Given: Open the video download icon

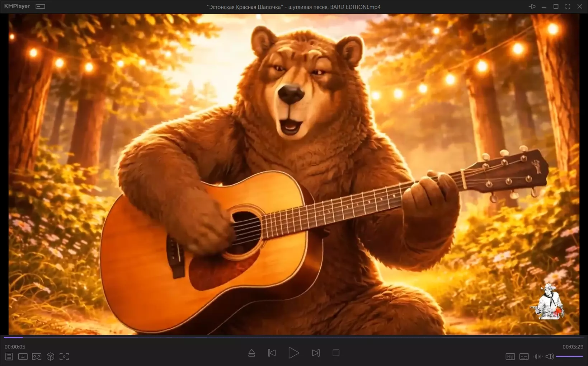Looking at the screenshot, I should (23, 356).
